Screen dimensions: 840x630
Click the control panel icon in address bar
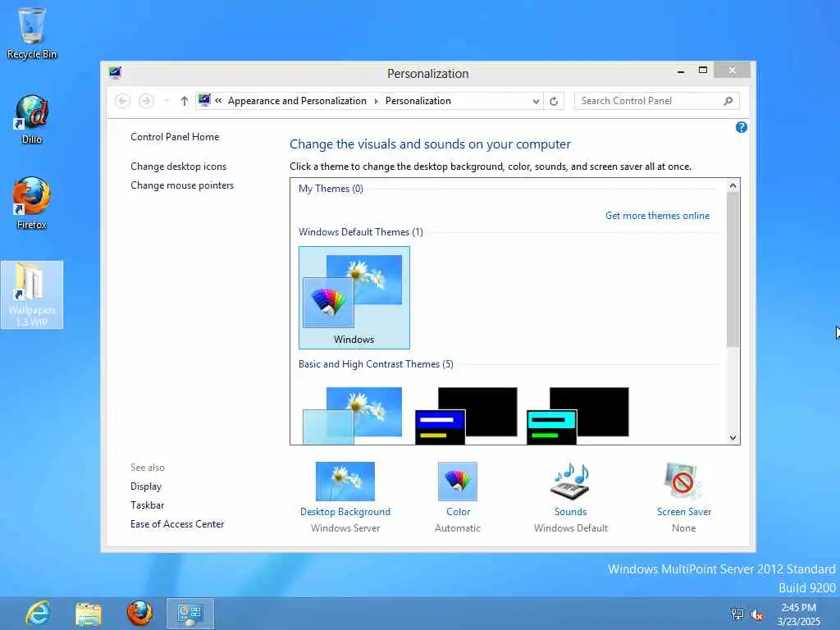(x=204, y=100)
